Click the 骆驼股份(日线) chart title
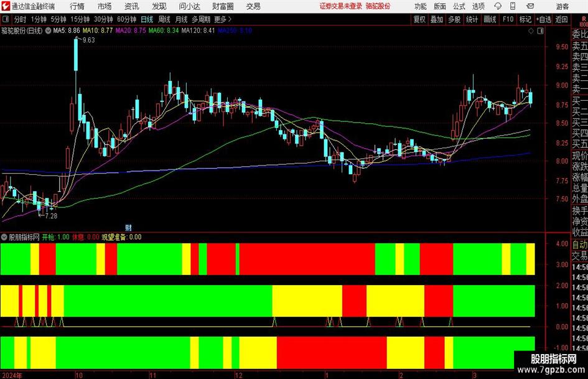The height and width of the screenshot is (379, 588). click(x=22, y=30)
